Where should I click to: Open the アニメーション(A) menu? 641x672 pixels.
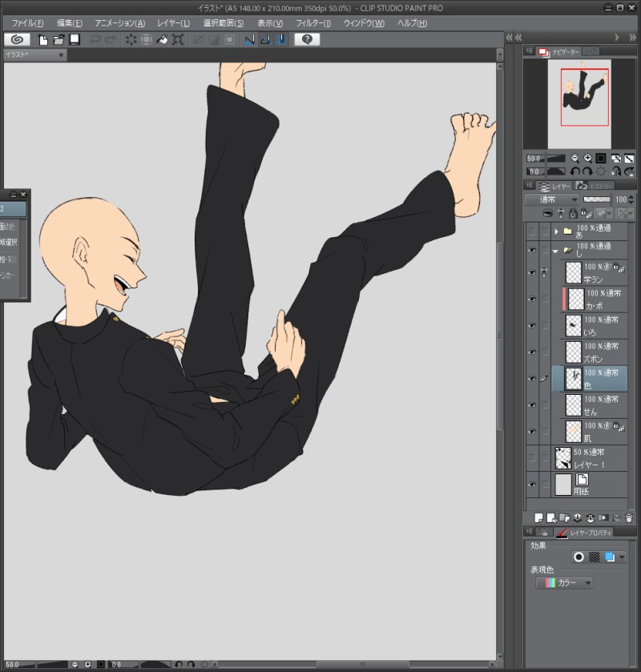[x=120, y=23]
